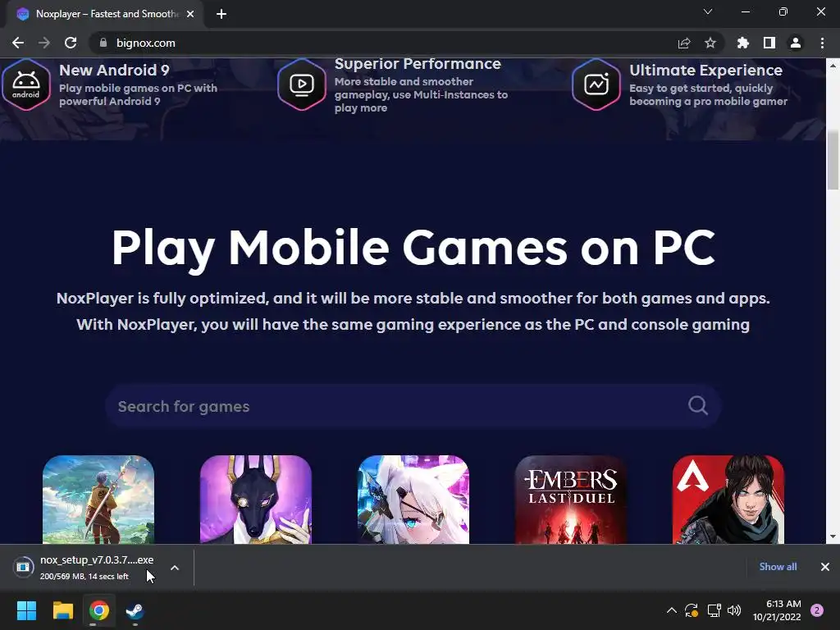Open the Chrome profile avatar
The image size is (840, 630).
click(x=796, y=43)
